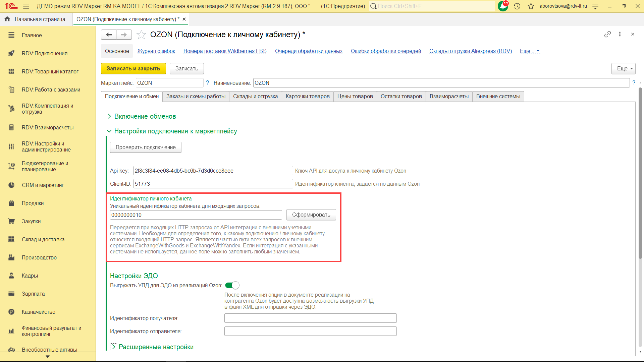This screenshot has width=644, height=362.
Task: Click the notifications bell icon
Action: coord(502,6)
